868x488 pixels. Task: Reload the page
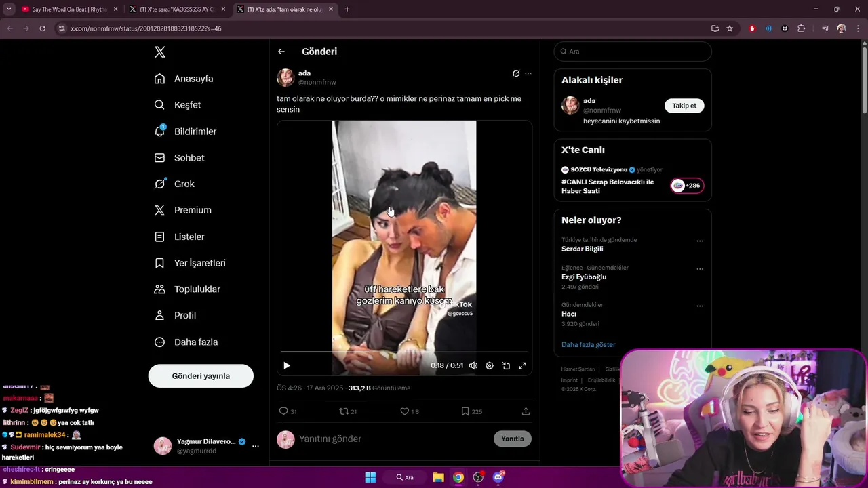tap(42, 28)
